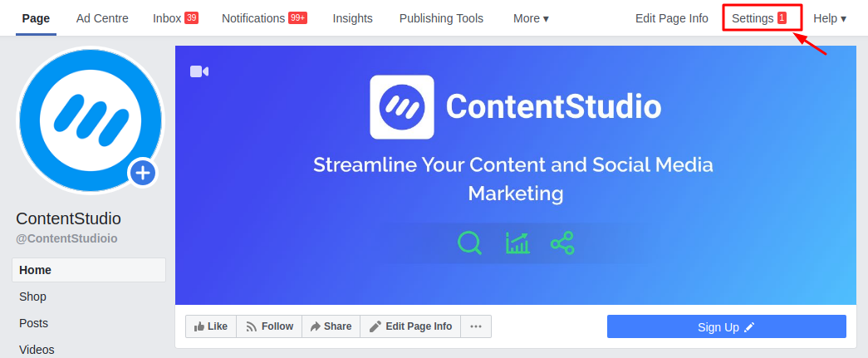
Task: Click the ContentStudio logo on cover
Action: 402,107
